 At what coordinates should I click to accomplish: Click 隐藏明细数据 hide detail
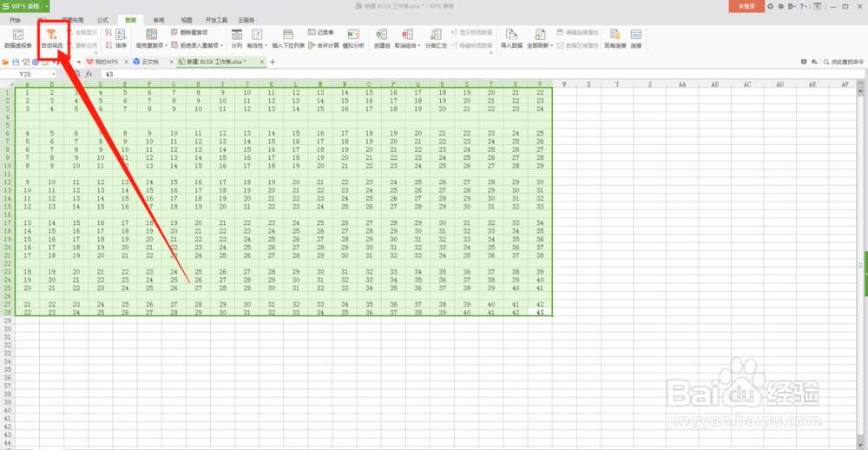coord(471,45)
